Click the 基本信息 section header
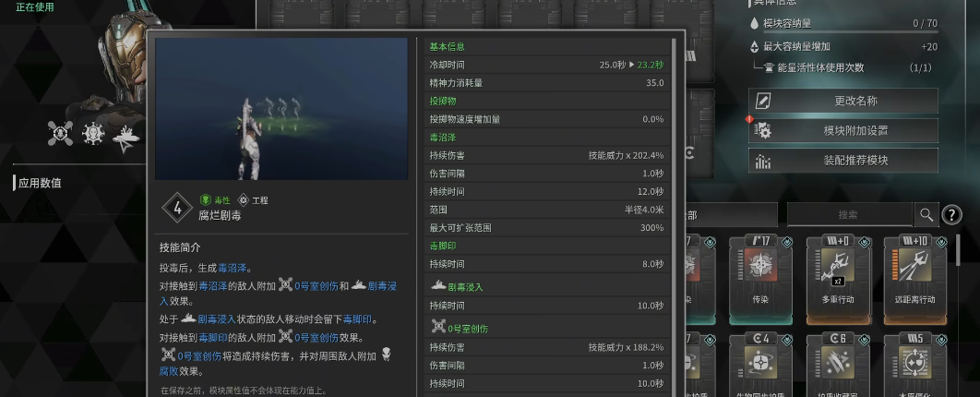The width and height of the screenshot is (980, 397). tap(447, 46)
